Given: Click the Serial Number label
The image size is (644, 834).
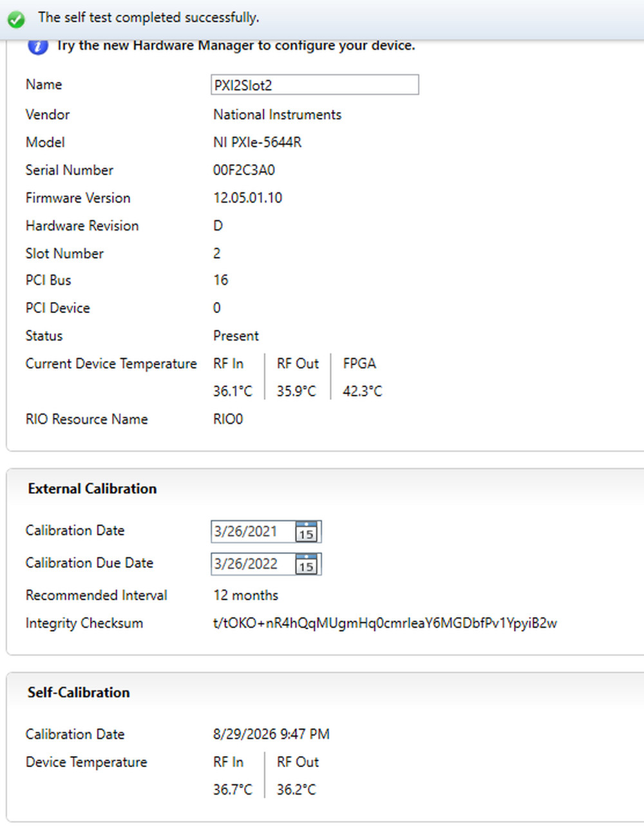Looking at the screenshot, I should click(70, 170).
